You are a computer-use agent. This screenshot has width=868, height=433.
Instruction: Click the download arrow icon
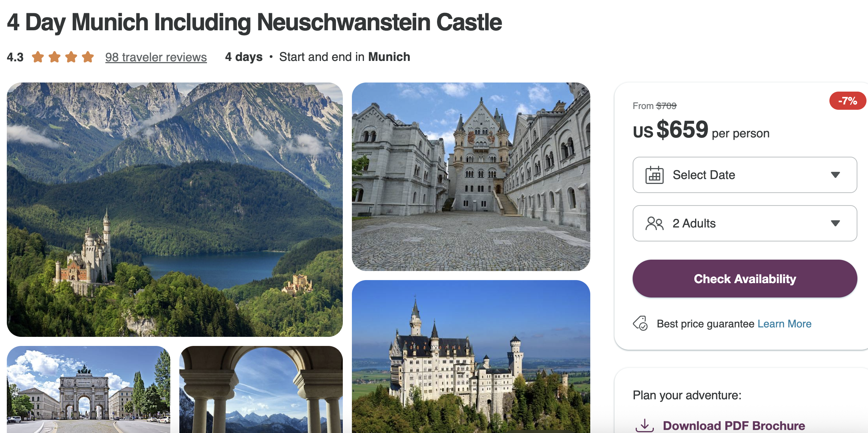(644, 425)
